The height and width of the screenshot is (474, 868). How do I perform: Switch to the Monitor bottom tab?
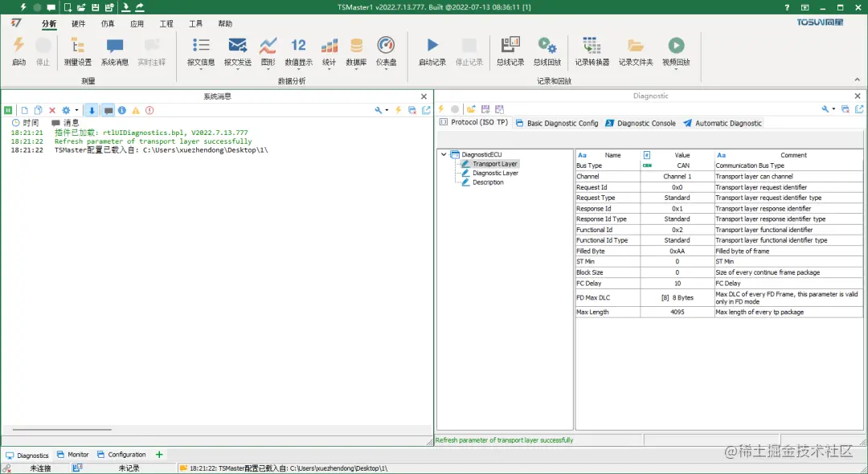click(72, 455)
